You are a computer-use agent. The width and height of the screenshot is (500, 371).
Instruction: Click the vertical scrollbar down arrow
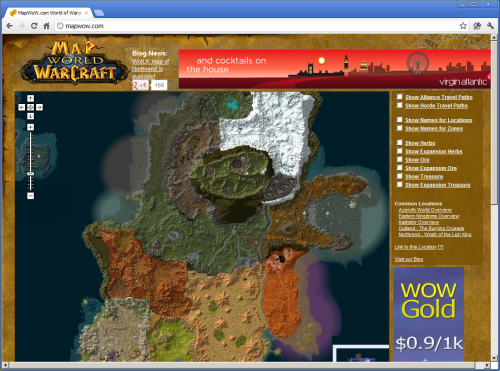pos(494,358)
